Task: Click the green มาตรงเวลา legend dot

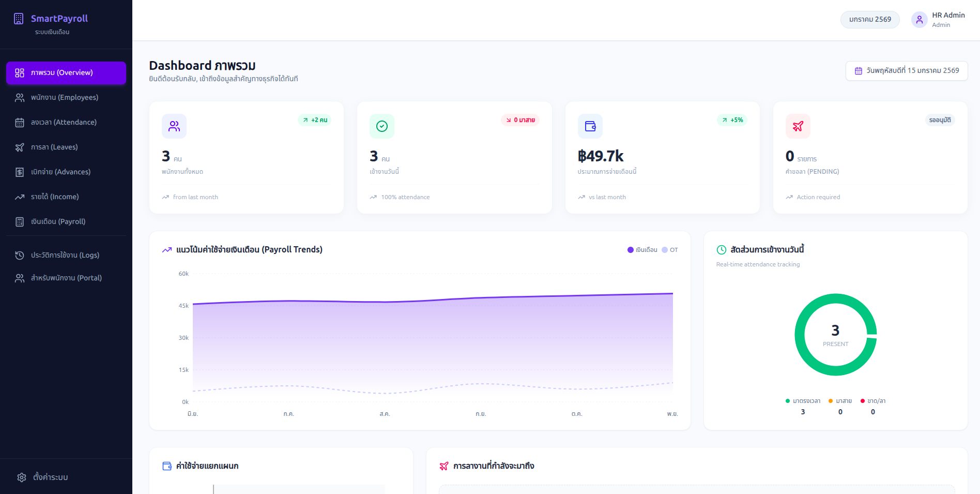Action: 788,401
